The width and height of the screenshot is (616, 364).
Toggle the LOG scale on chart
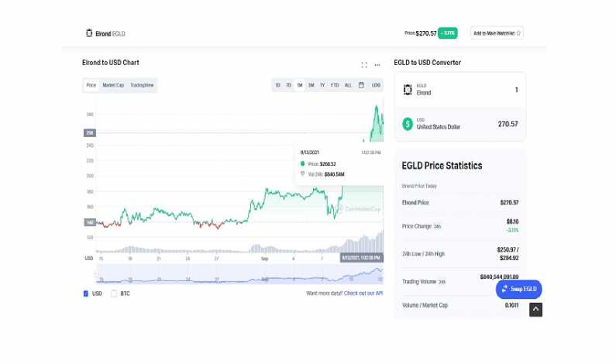(x=376, y=85)
